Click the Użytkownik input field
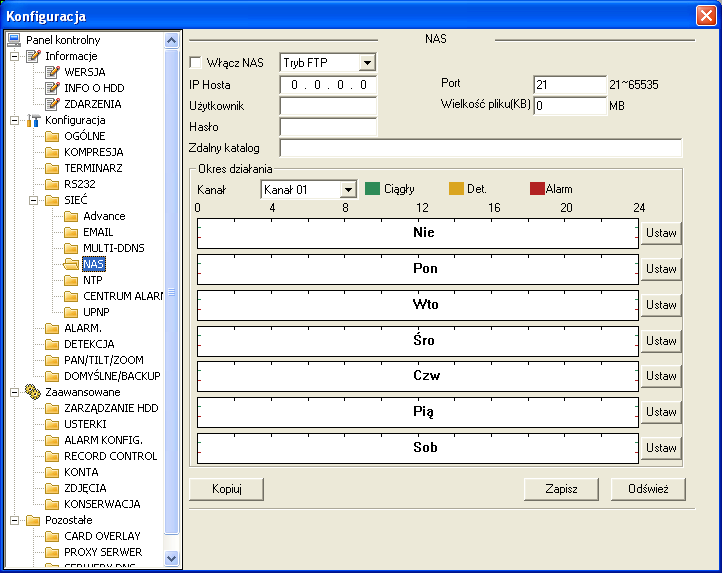Viewport: 722px width, 573px height. pos(328,106)
